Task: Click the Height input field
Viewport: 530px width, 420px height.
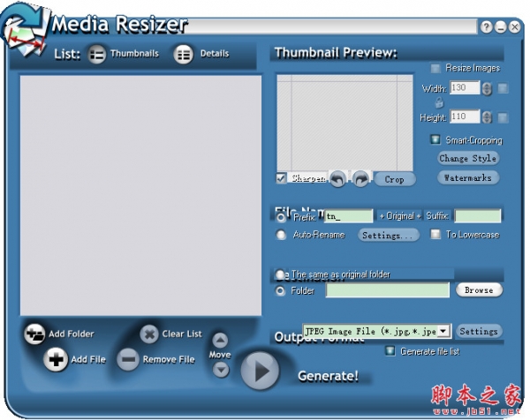Action: point(465,116)
